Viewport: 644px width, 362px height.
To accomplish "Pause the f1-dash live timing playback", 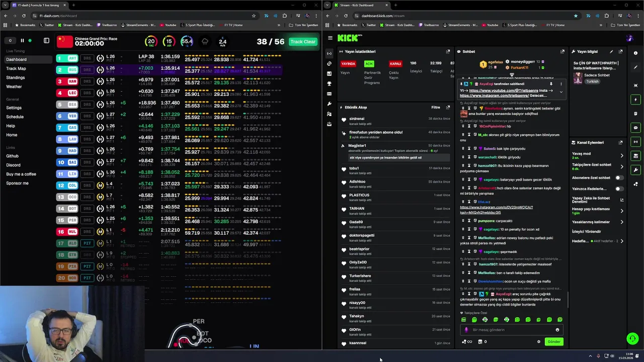I will (22, 41).
